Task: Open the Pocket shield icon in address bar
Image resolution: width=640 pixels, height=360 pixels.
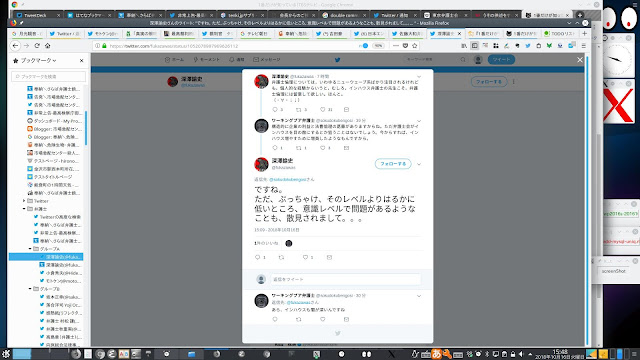Action: pos(405,46)
